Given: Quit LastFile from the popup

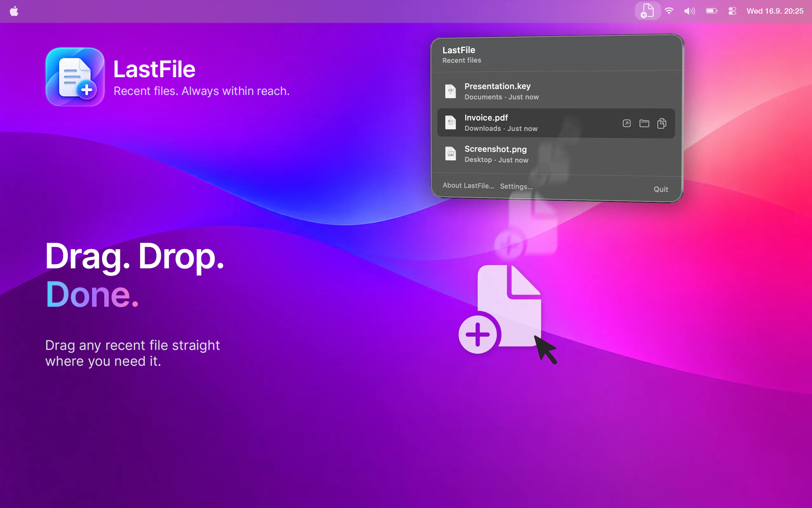Looking at the screenshot, I should (x=661, y=190).
